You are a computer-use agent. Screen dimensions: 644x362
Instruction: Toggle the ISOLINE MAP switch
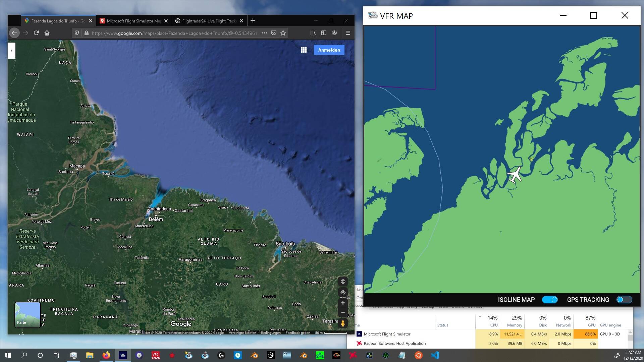(x=550, y=300)
